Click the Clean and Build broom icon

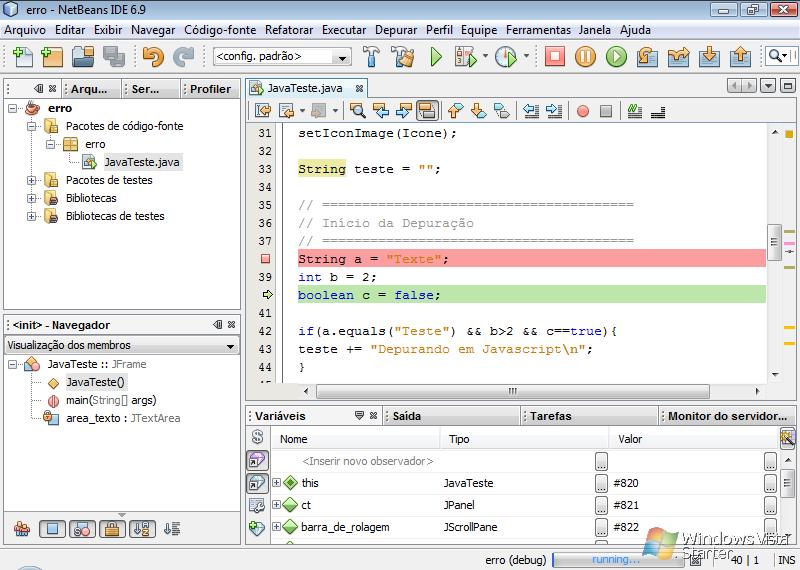[x=404, y=56]
